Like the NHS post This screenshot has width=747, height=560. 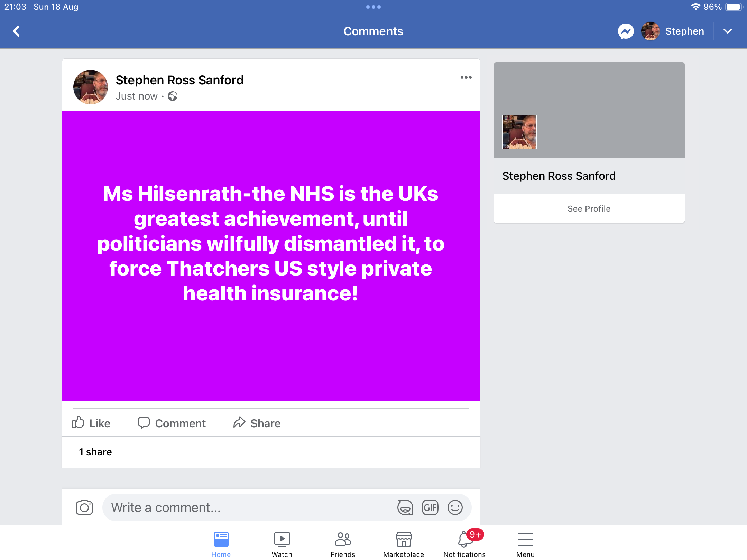click(x=91, y=423)
